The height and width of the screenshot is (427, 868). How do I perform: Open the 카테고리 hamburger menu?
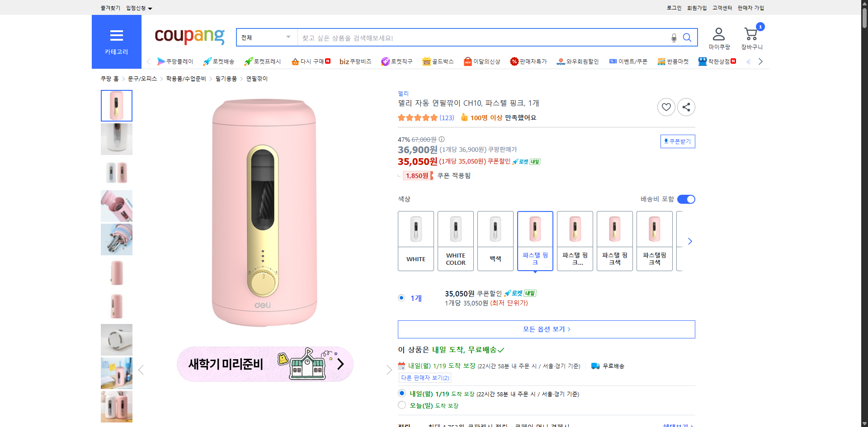click(116, 36)
